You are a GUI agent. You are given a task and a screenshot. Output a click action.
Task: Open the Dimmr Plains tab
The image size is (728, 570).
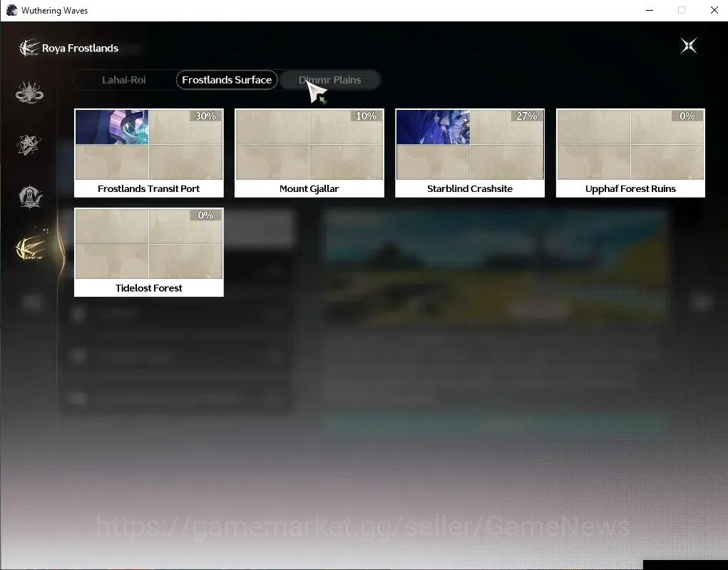(x=329, y=80)
